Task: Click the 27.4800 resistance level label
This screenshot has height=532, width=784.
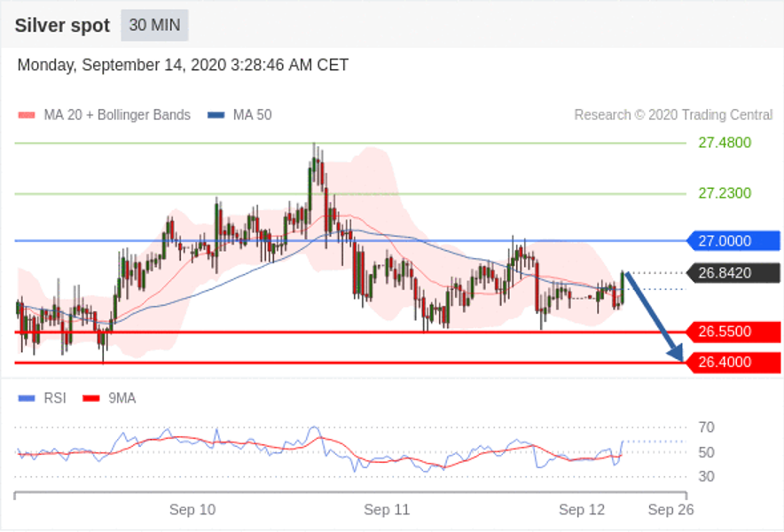Action: click(725, 143)
